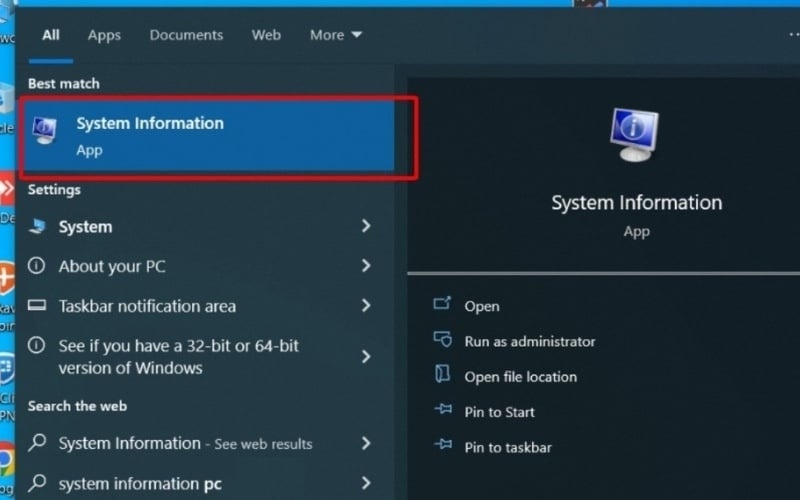
Task: Expand the 32-bit or 64-bit result arrow
Action: click(366, 357)
